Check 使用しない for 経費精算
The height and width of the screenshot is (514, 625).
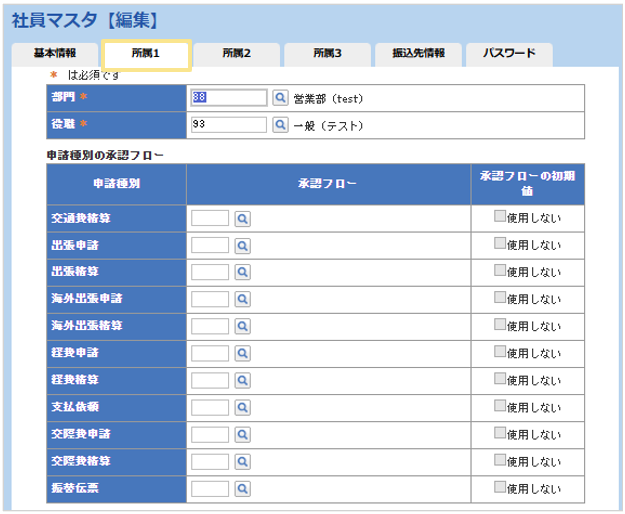pos(500,379)
